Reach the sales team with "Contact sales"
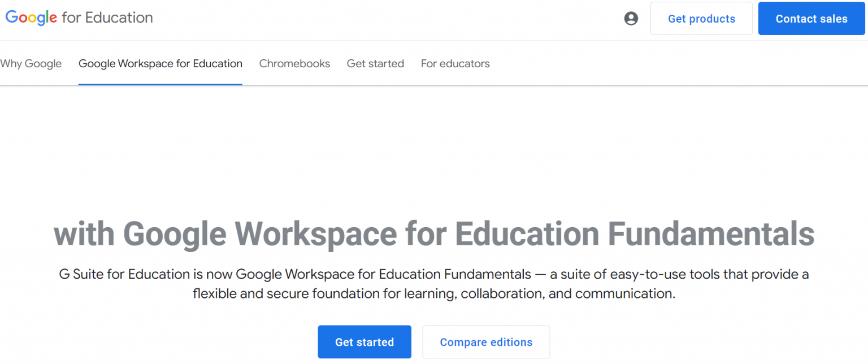 (811, 18)
